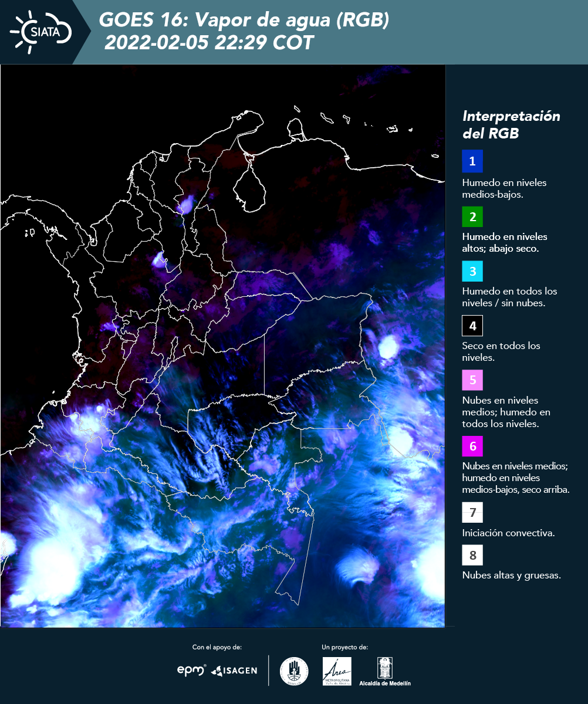Select the blue legend swatch numbered 1
Image resolution: width=588 pixels, height=704 pixels.
pyautogui.click(x=472, y=161)
